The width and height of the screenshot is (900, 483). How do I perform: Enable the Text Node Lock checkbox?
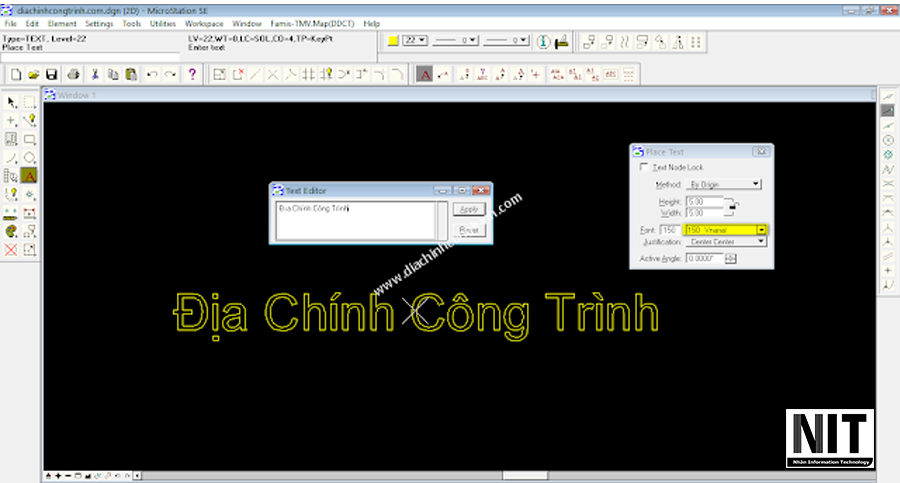(x=644, y=167)
